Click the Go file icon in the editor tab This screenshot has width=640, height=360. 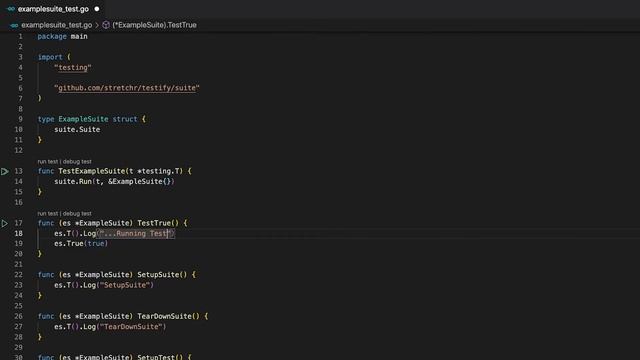11,9
